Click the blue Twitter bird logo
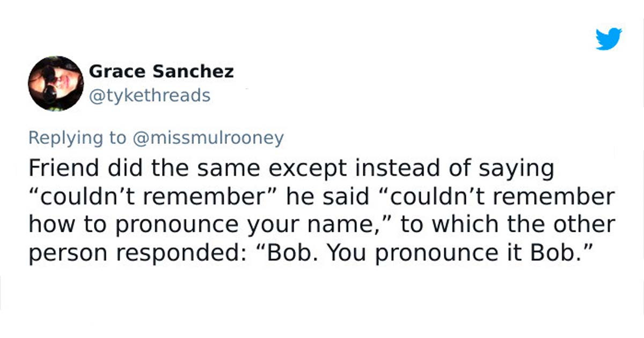The height and width of the screenshot is (338, 644). click(609, 39)
